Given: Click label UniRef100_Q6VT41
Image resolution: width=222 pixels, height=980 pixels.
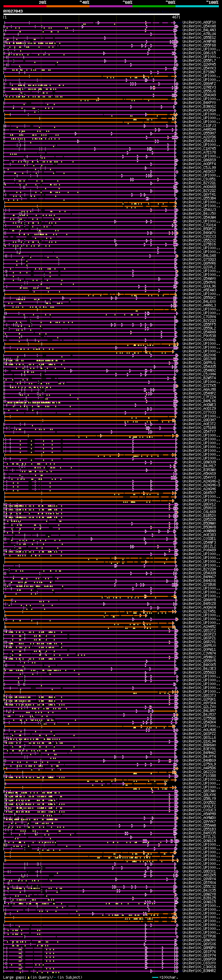Looking at the screenshot, I should pos(199,194).
